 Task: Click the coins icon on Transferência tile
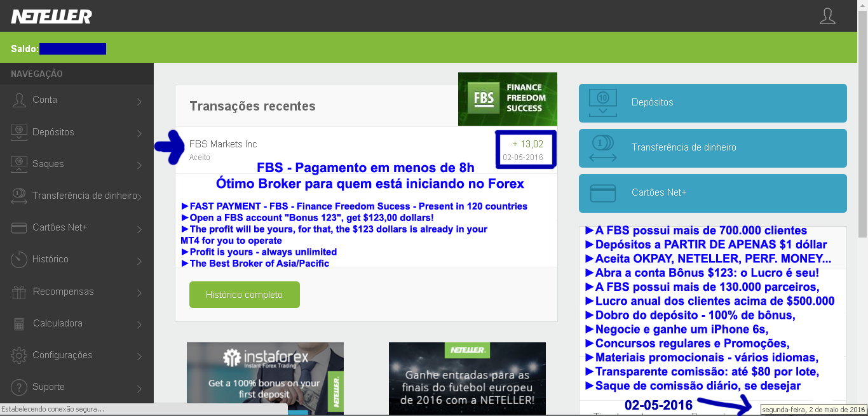[603, 147]
